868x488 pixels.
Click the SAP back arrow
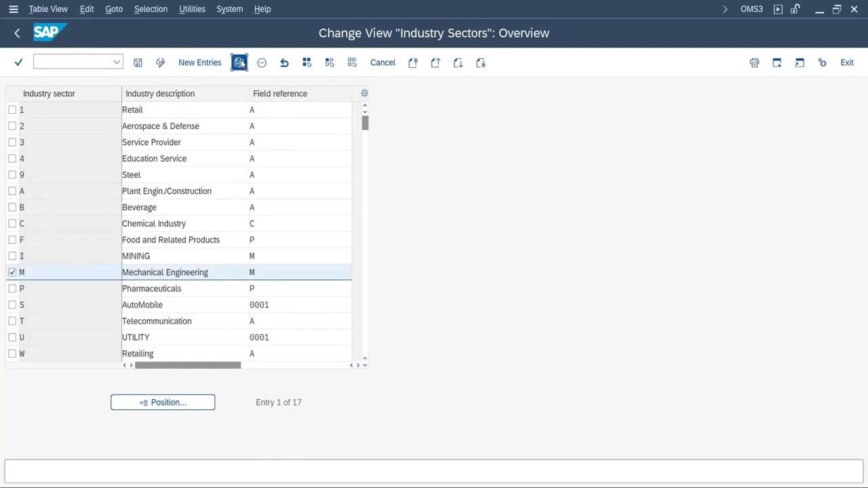pos(17,33)
